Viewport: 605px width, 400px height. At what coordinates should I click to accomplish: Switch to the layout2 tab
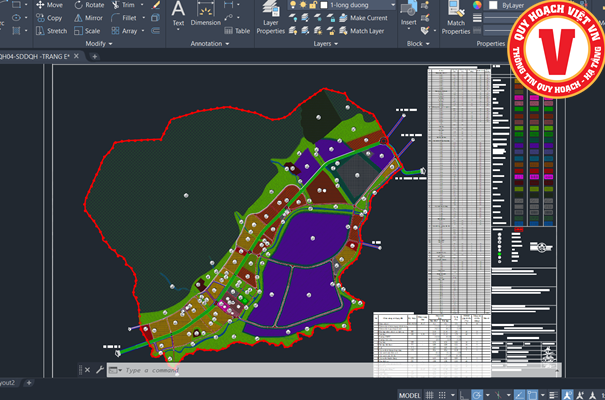click(x=8, y=383)
